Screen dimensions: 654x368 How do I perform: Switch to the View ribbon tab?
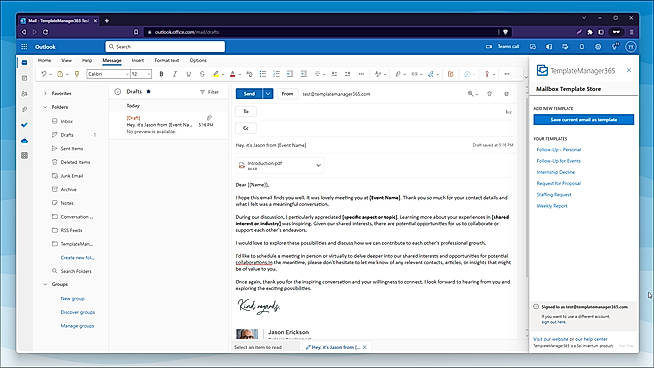66,60
